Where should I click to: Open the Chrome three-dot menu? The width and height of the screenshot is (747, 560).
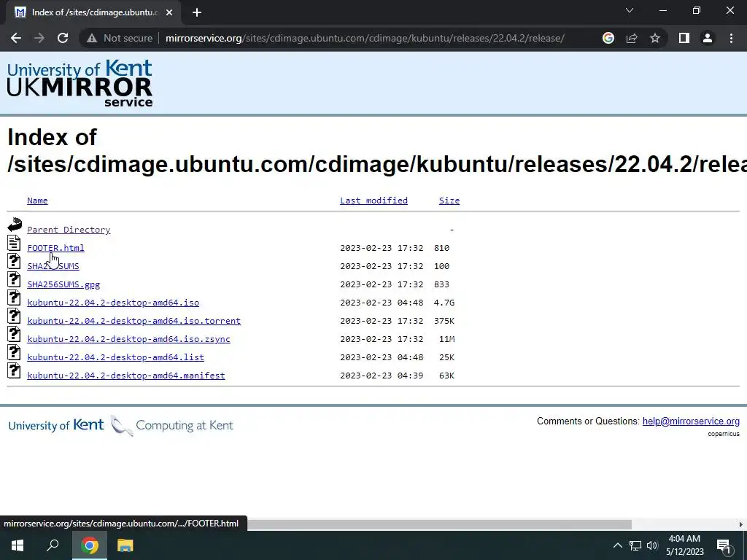point(731,38)
